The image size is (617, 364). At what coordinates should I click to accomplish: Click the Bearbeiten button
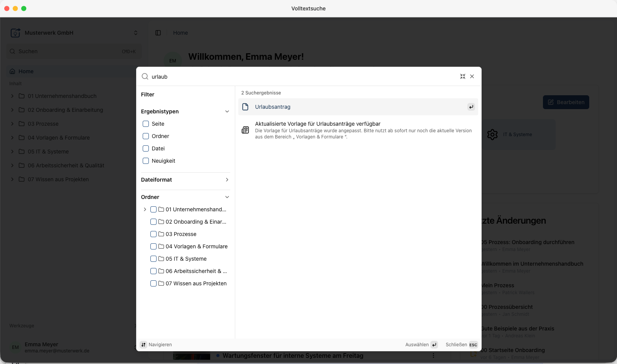click(x=566, y=102)
